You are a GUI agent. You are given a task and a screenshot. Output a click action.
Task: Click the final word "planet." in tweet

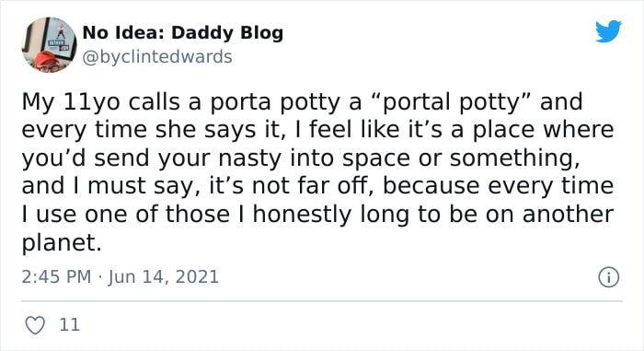62,243
